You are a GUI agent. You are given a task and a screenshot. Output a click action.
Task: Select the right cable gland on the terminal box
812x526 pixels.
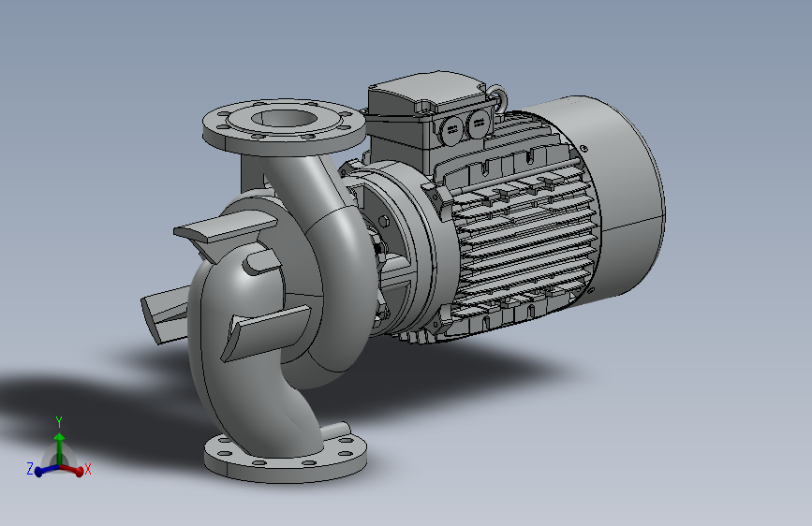point(478,124)
